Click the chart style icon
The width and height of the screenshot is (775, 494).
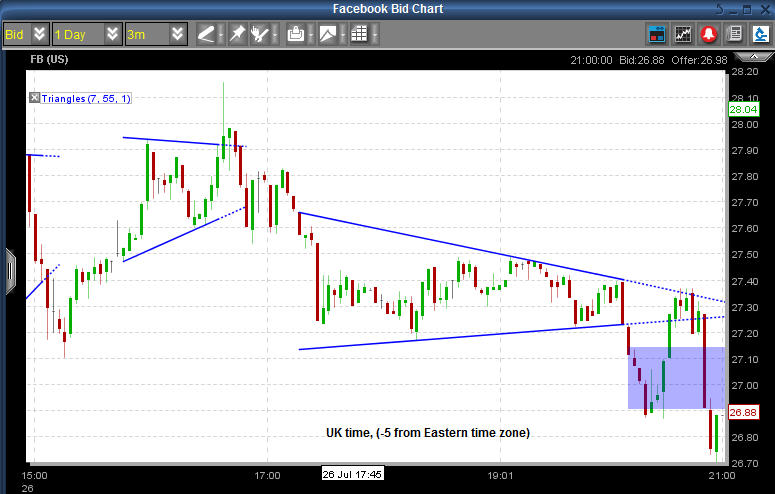click(328, 34)
